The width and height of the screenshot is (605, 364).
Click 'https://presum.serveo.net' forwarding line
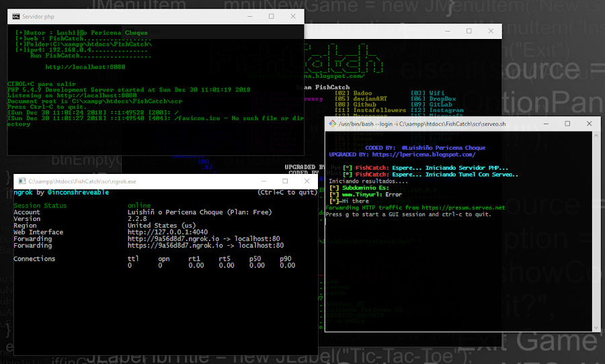(x=415, y=208)
